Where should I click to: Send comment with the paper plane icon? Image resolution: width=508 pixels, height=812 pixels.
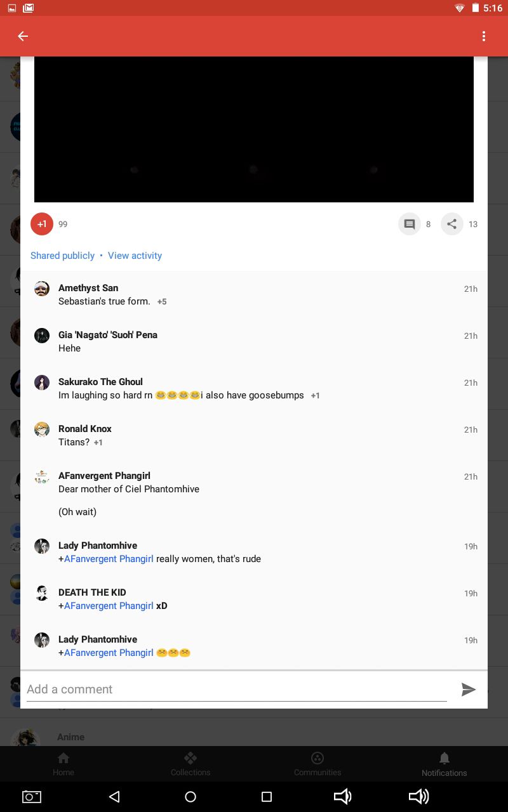click(x=469, y=690)
